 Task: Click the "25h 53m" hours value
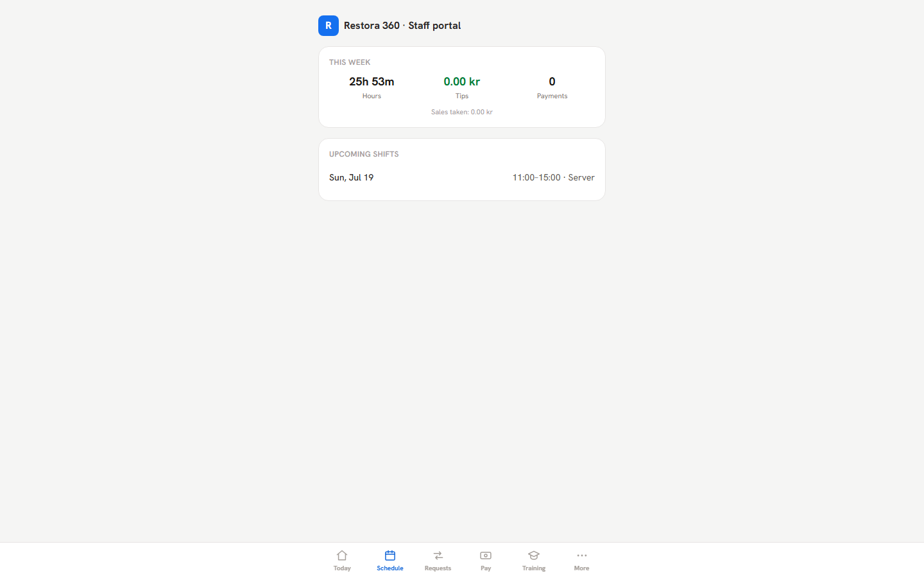[x=372, y=82]
